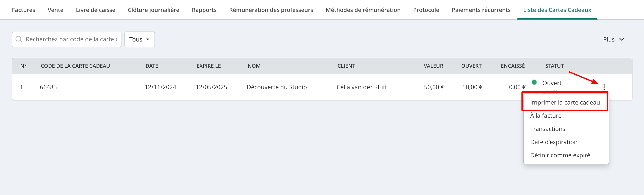
Task: Expand the Tous filter dropdown
Action: pos(140,39)
